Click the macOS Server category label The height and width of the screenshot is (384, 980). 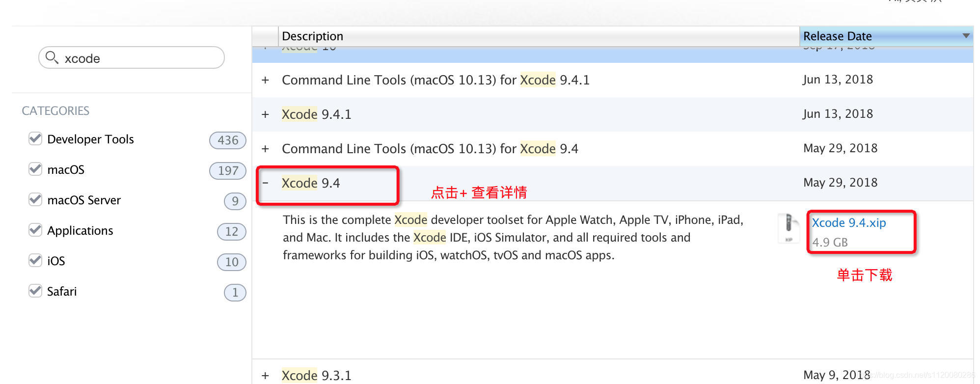pyautogui.click(x=84, y=200)
